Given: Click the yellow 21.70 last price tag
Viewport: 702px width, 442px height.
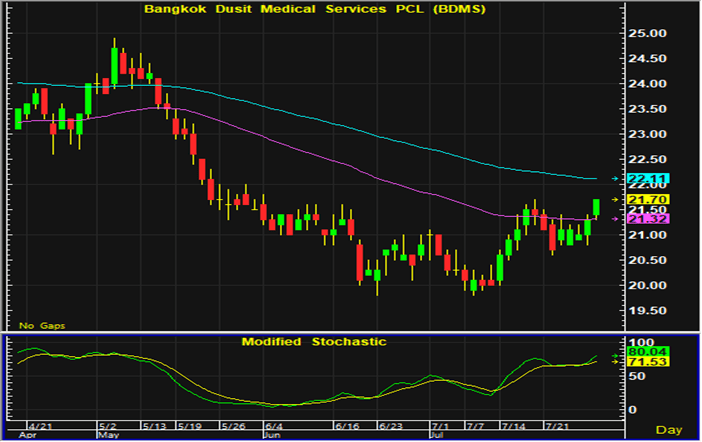Looking at the screenshot, I should tap(641, 200).
